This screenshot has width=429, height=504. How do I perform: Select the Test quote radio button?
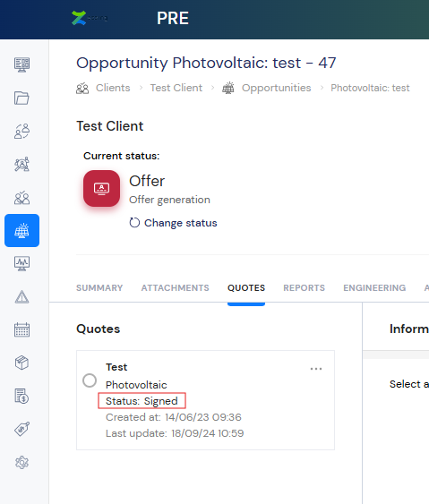pyautogui.click(x=90, y=380)
